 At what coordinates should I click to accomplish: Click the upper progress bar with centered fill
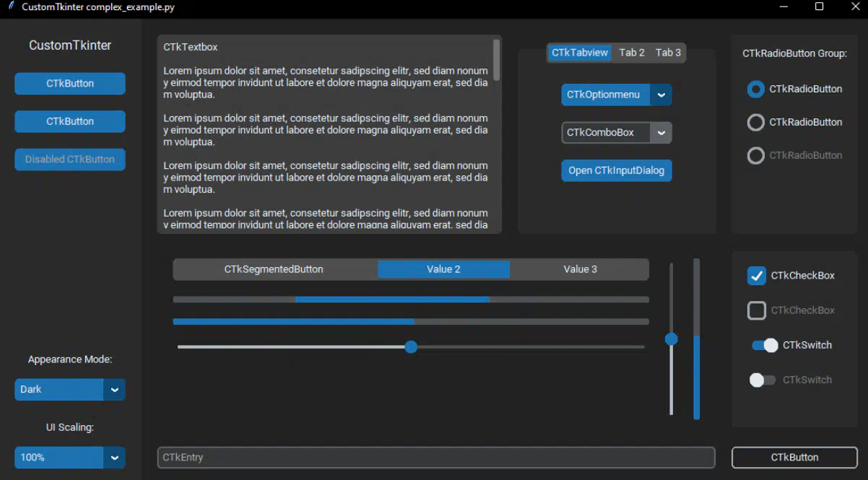(x=411, y=300)
